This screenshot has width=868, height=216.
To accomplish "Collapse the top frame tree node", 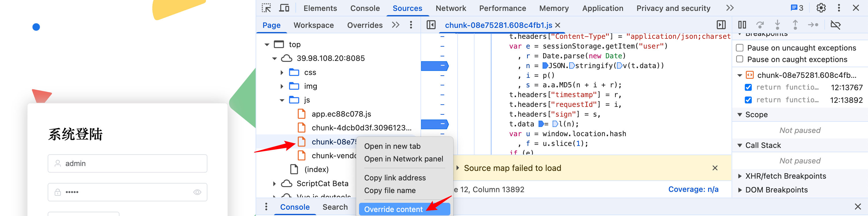I will point(267,45).
